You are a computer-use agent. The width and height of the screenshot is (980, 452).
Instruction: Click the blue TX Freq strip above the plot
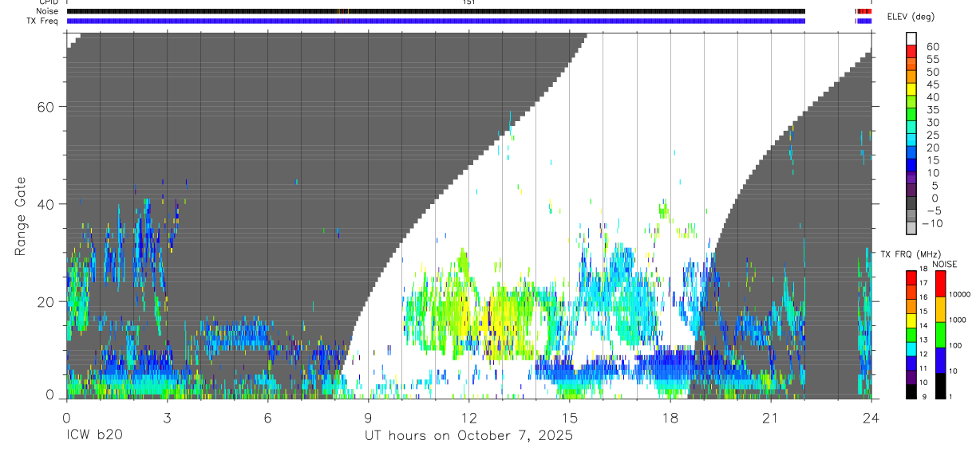pyautogui.click(x=436, y=21)
